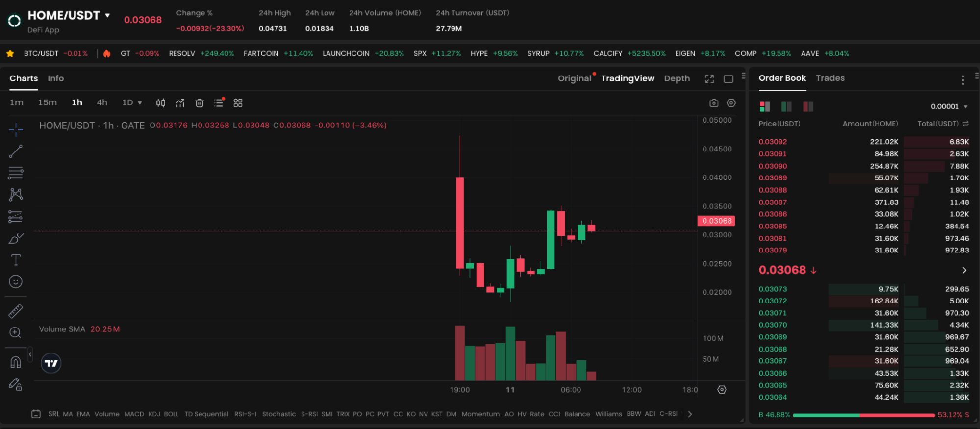Add the Stochastic indicator
Screen dimensions: 980x429
(279, 414)
